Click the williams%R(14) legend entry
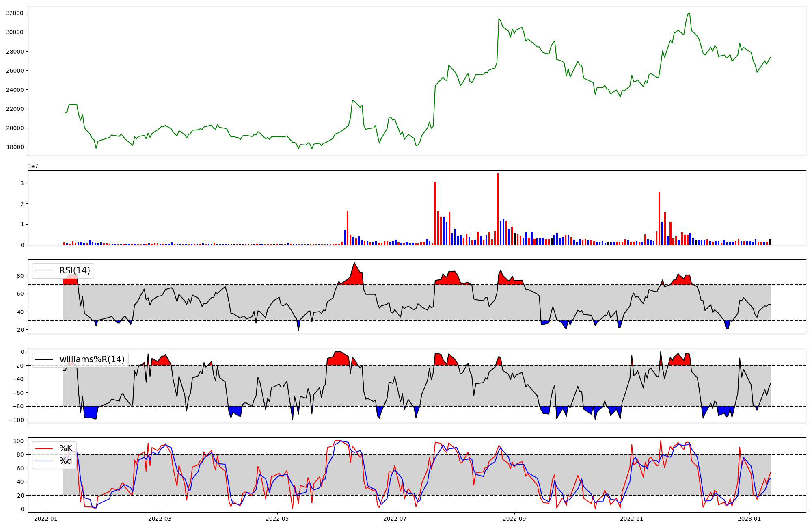Screen dimensions: 812x528 coord(92,359)
